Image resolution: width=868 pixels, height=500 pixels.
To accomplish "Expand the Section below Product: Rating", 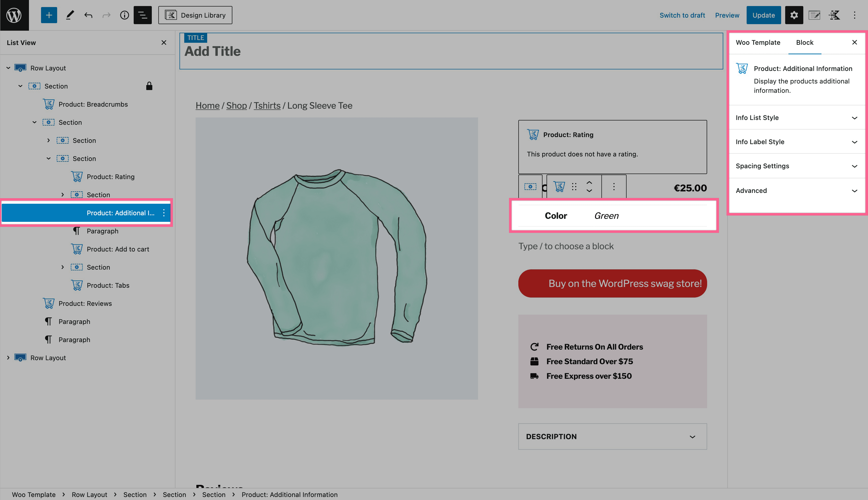I will coord(62,195).
